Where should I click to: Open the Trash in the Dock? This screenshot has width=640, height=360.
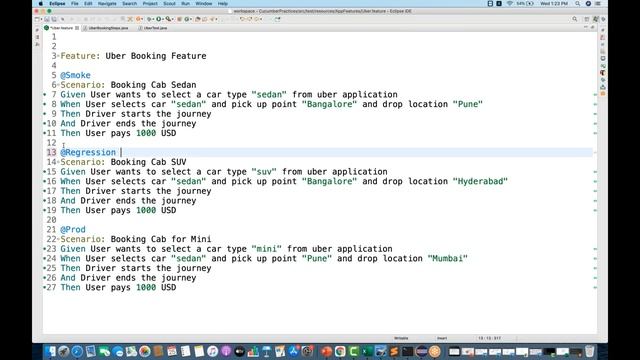pyautogui.click(x=589, y=351)
